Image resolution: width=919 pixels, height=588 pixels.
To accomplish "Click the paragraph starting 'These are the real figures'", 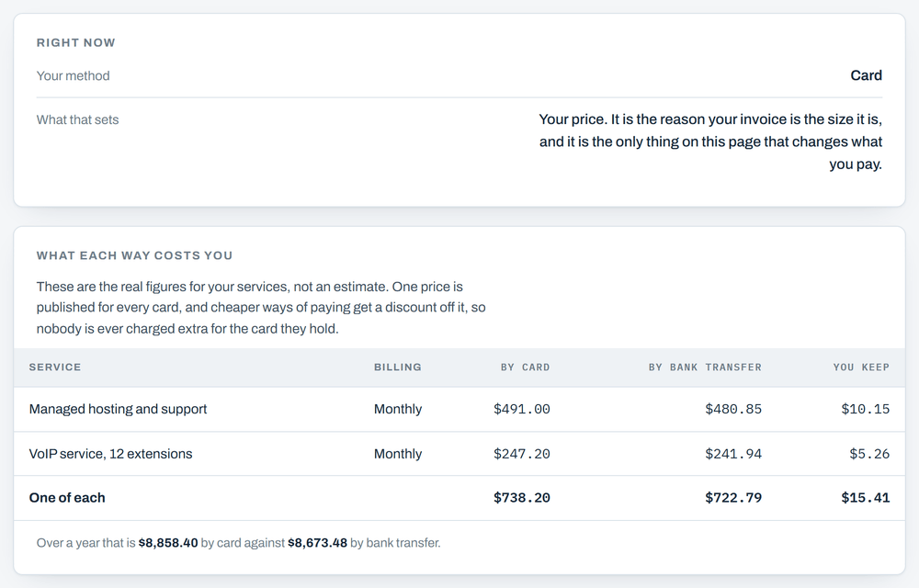I will 261,308.
